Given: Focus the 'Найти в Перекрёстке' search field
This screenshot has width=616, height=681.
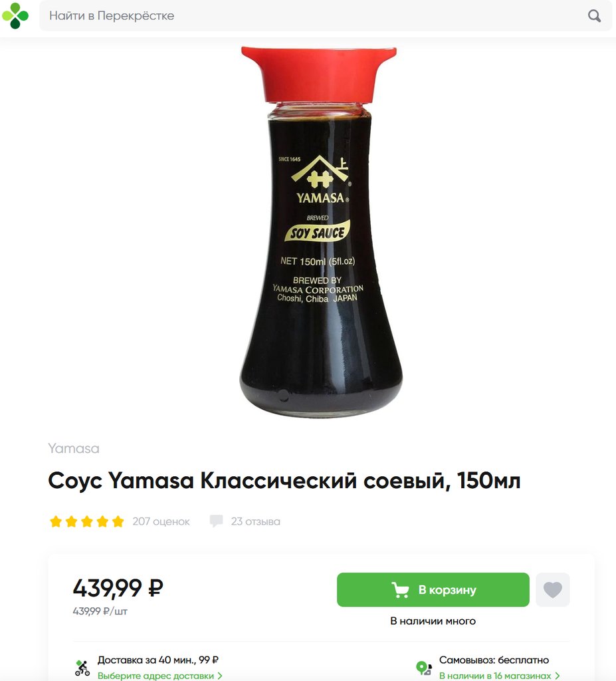Looking at the screenshot, I should pos(326,16).
